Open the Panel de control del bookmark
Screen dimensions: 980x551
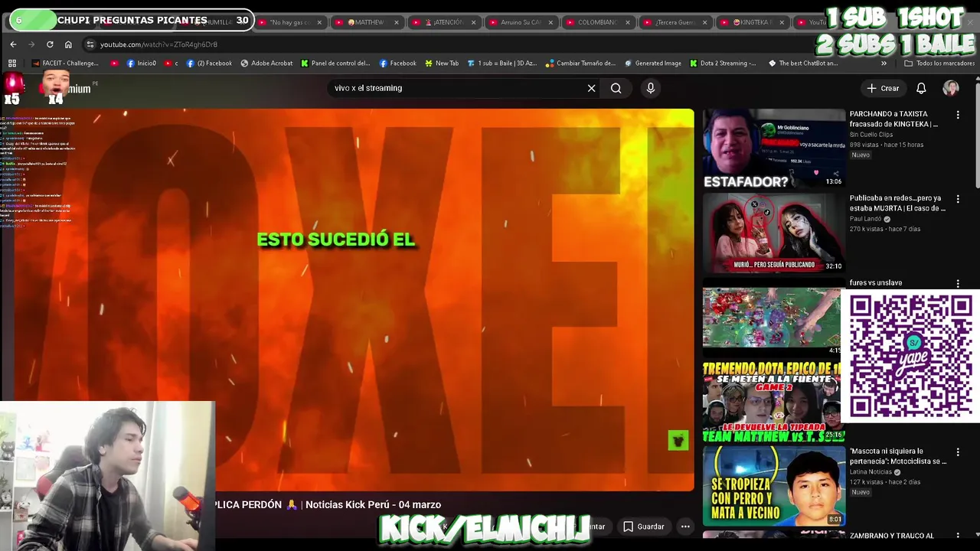click(335, 64)
